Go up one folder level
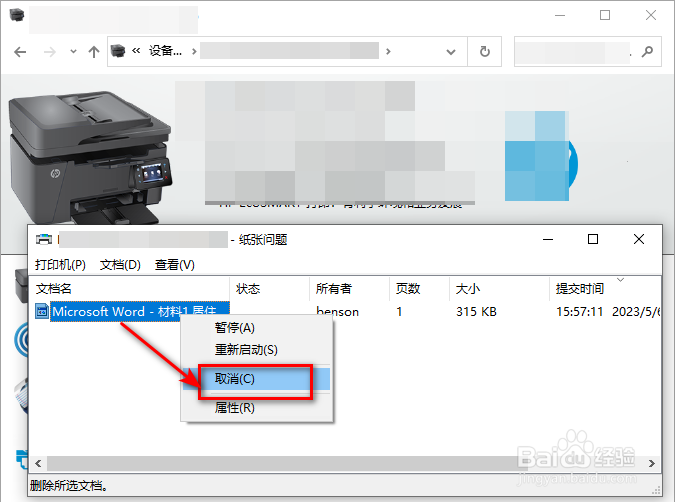Viewport: 675px width, 502px height. click(x=93, y=52)
